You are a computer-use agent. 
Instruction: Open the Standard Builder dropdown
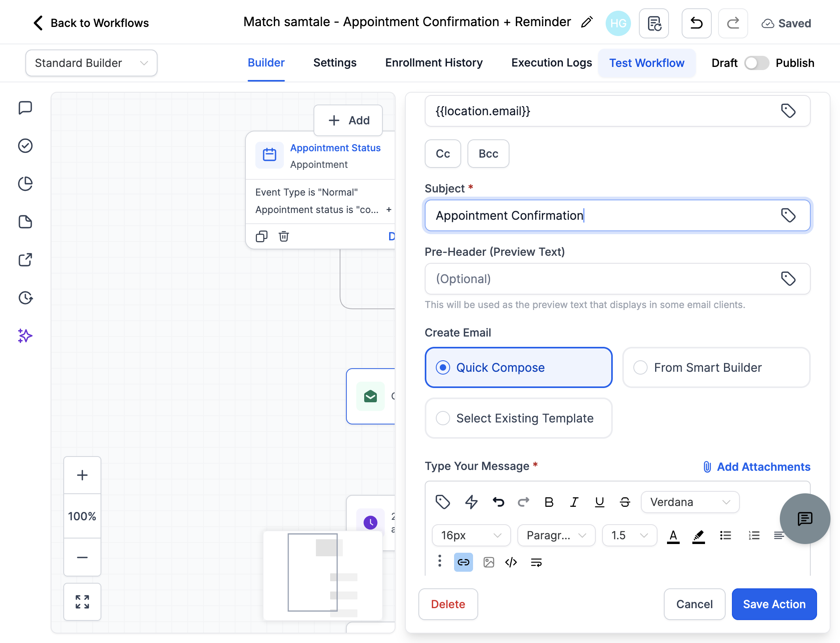(91, 63)
